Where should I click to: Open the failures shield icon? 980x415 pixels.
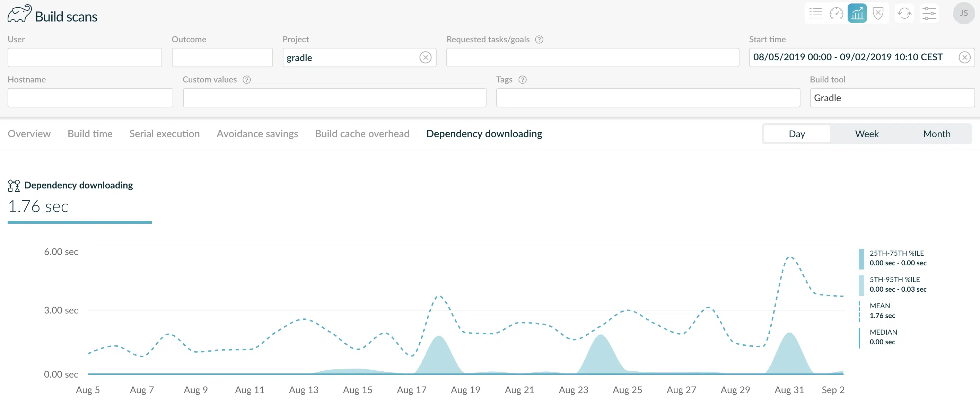click(878, 14)
